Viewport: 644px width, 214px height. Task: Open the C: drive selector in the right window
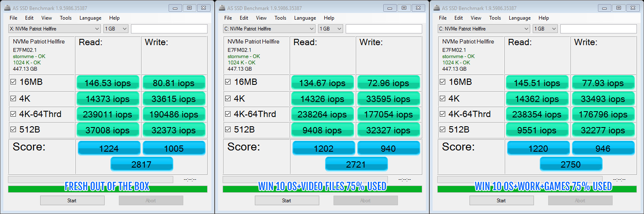484,29
